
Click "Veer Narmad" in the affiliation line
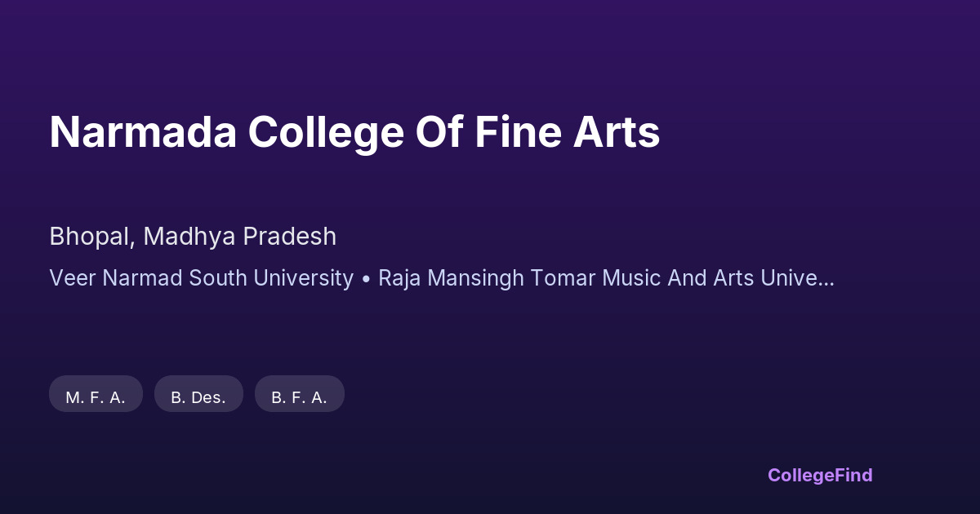point(116,278)
